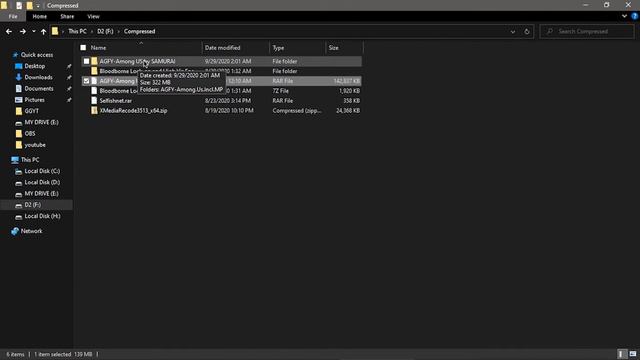Open youtube folder in sidebar
This screenshot has width=640, height=360.
pyautogui.click(x=35, y=145)
